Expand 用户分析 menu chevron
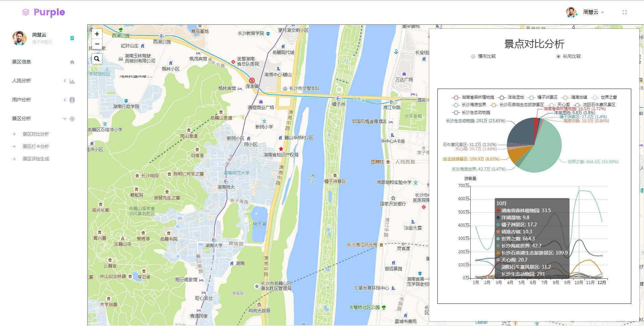The height and width of the screenshot is (326, 644). [65, 100]
